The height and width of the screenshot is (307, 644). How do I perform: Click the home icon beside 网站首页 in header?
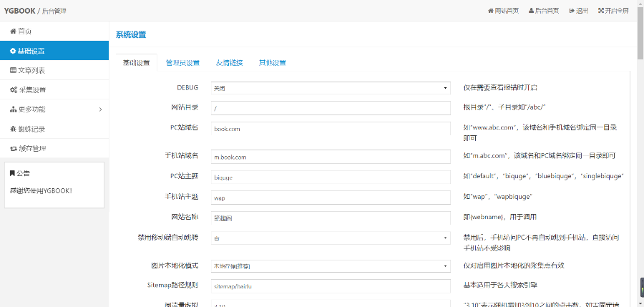click(x=490, y=11)
